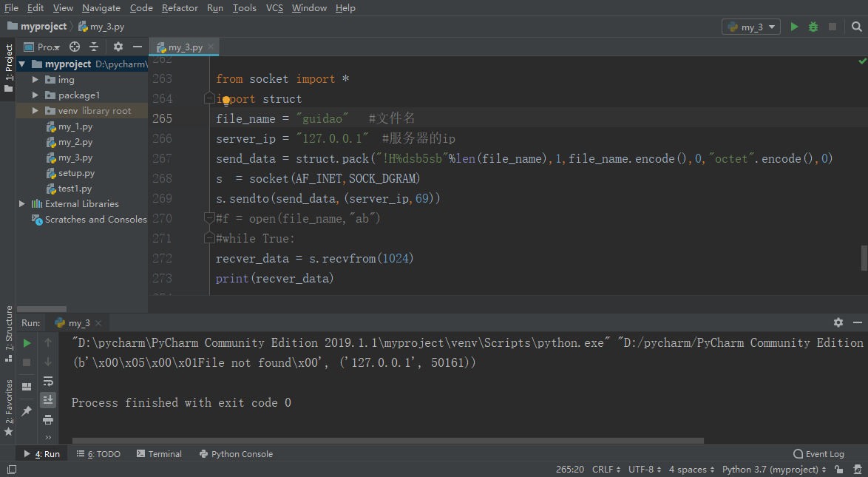This screenshot has height=477, width=868.
Task: Hide Run panel with minus icon
Action: (858, 322)
